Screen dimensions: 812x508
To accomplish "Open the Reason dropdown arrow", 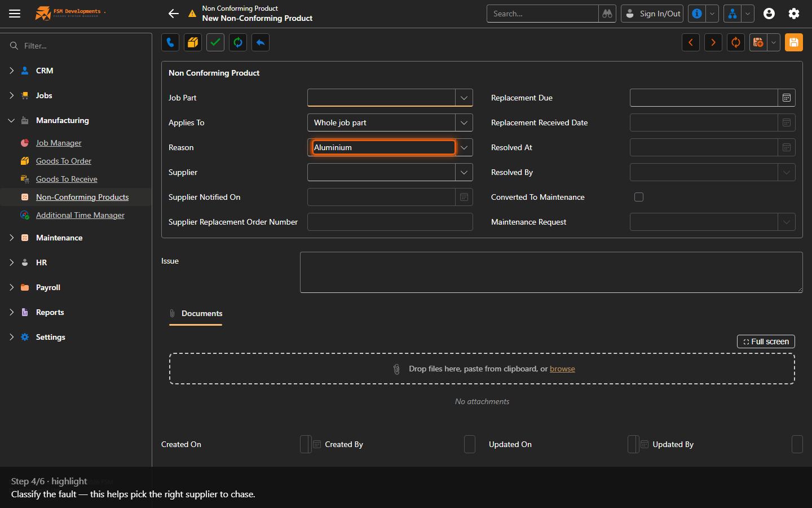I will tap(464, 147).
